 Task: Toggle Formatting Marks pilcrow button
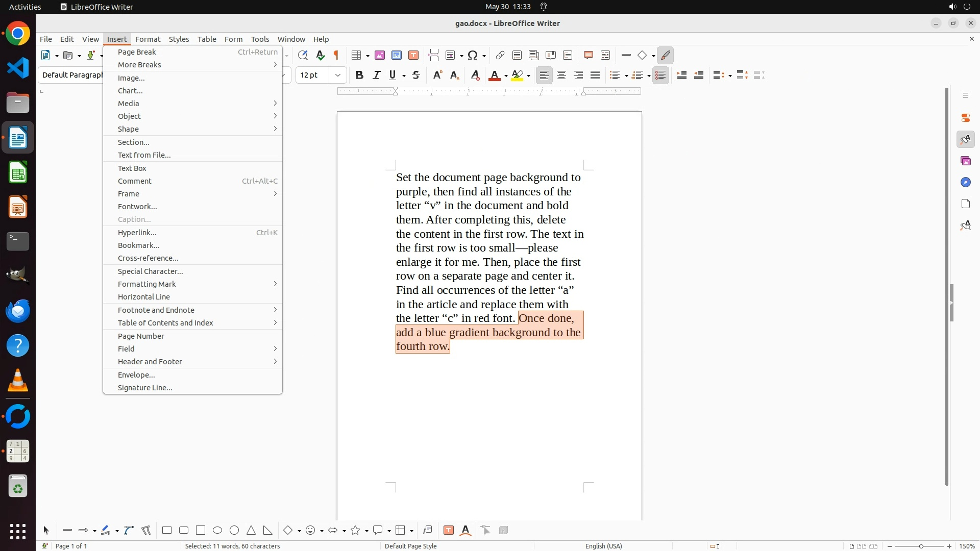(336, 55)
